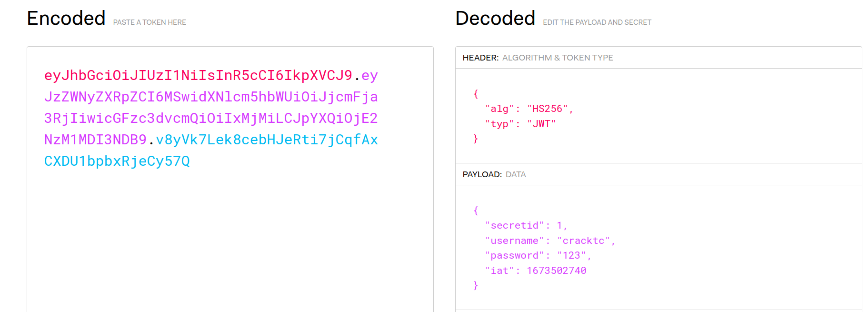
Task: Click the closing brace of the header JSON
Action: pyautogui.click(x=476, y=139)
